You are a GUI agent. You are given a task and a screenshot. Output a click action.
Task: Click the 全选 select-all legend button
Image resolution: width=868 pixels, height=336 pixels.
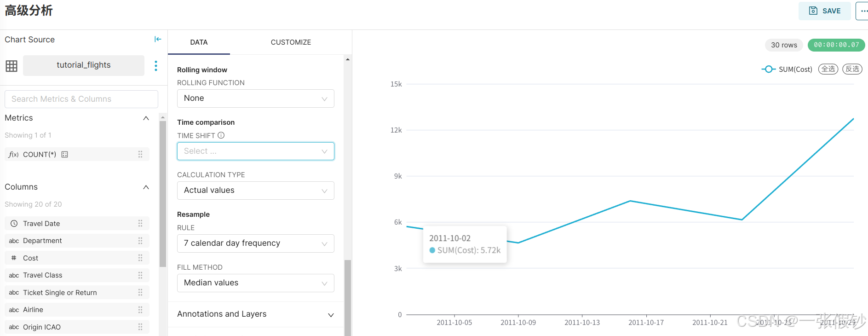[828, 69]
